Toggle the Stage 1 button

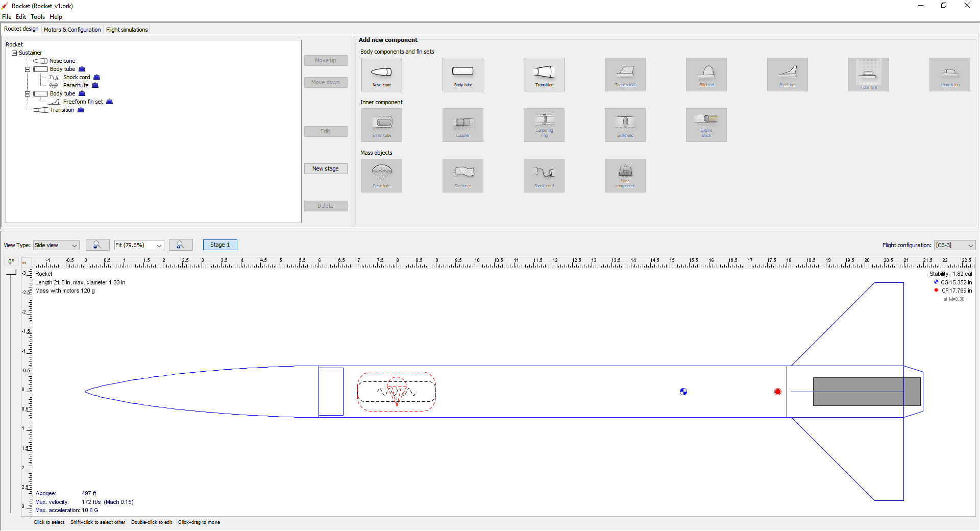pyautogui.click(x=220, y=245)
